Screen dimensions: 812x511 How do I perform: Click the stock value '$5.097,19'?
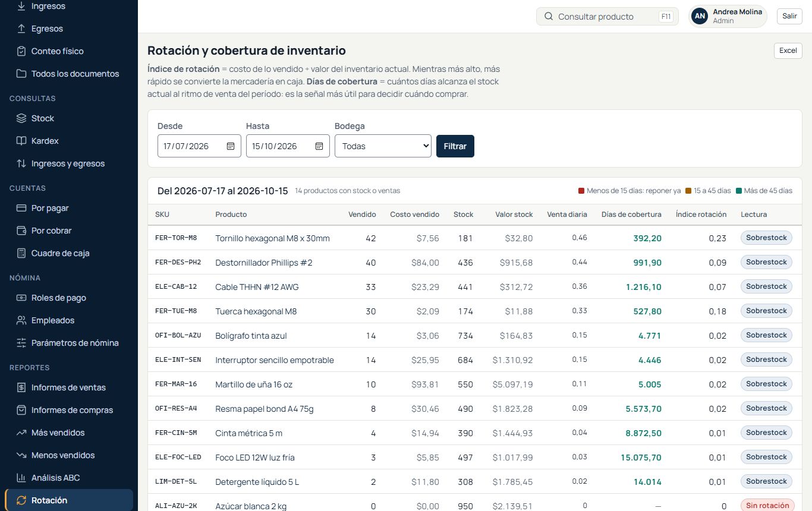pyautogui.click(x=512, y=384)
